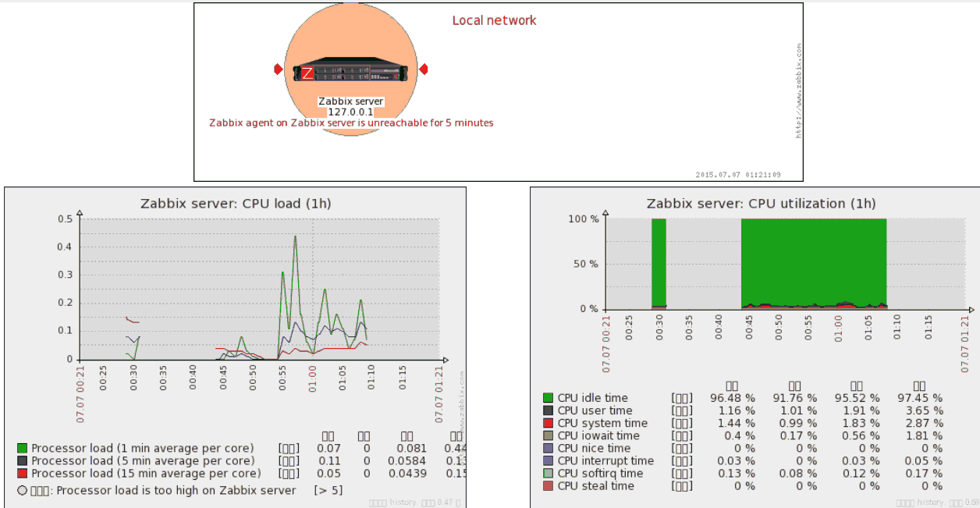Click Processor load is too high trigger text
The height and width of the screenshot is (508, 980).
point(176,491)
